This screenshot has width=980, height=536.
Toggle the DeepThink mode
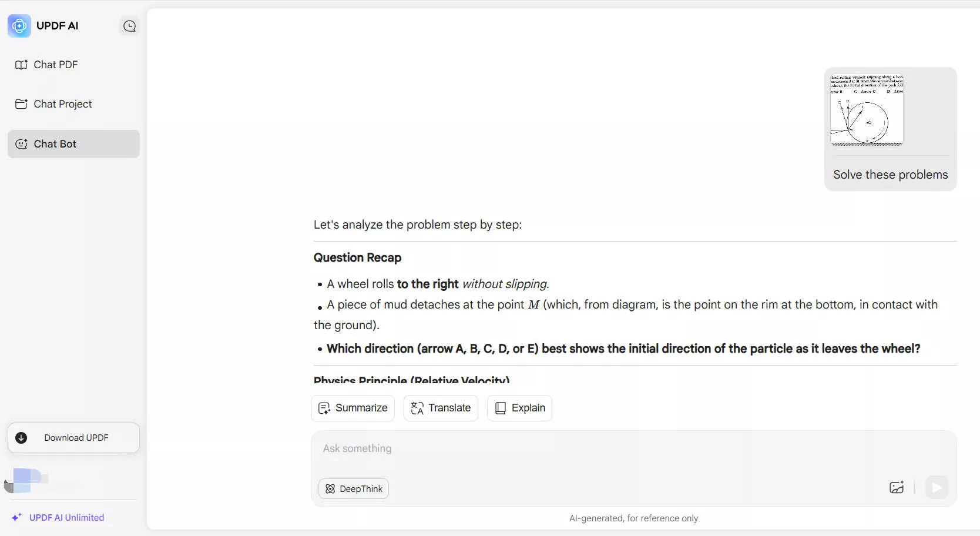354,489
